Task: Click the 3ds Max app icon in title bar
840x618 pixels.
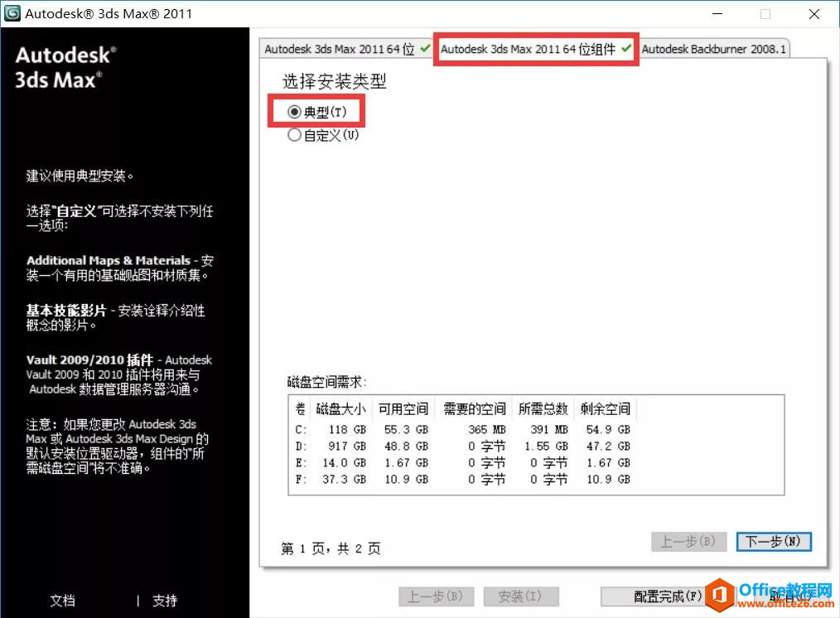Action: (x=12, y=13)
